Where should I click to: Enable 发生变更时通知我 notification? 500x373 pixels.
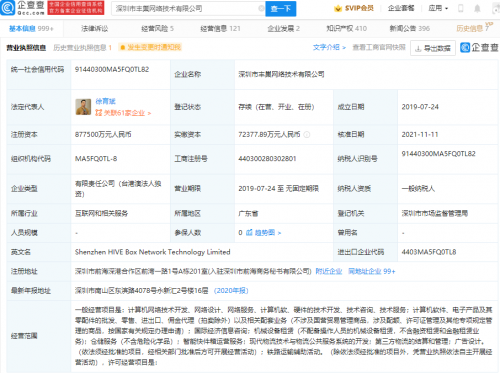tap(150, 47)
